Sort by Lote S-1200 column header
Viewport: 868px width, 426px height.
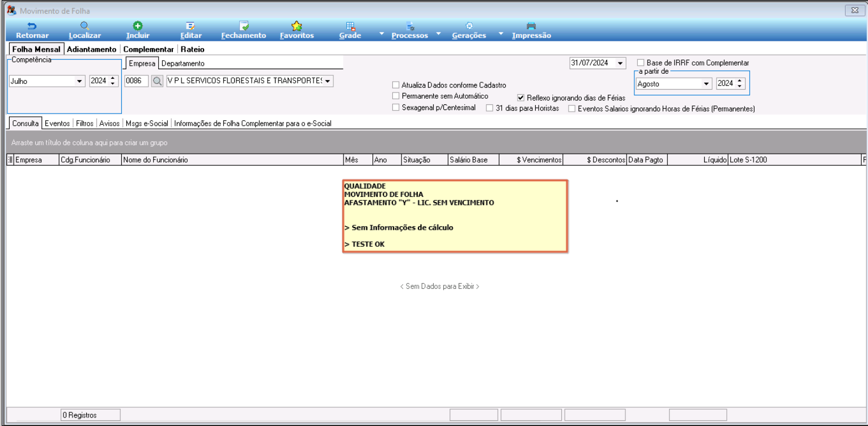pyautogui.click(x=794, y=160)
